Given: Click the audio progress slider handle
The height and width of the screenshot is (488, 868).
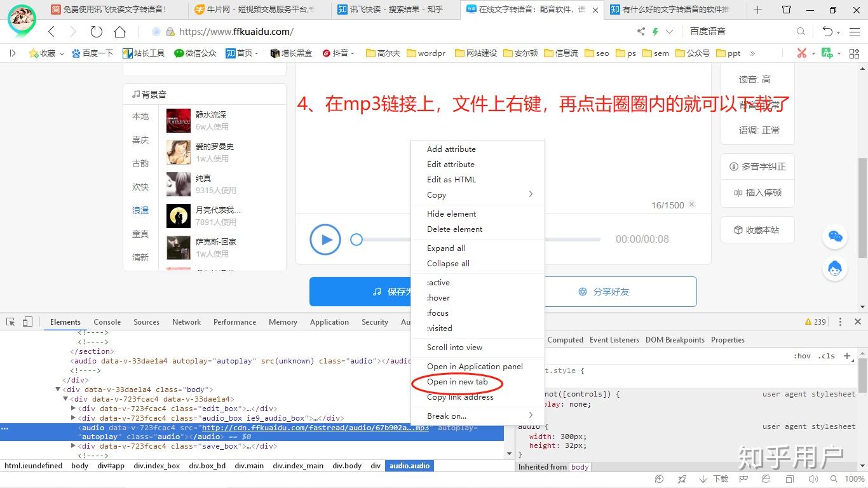Looking at the screenshot, I should coord(356,240).
